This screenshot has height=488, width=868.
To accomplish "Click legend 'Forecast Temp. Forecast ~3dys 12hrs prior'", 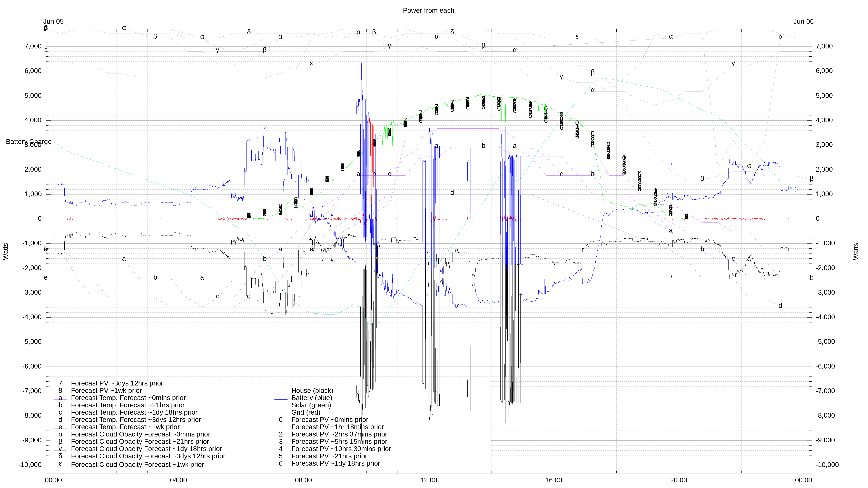I will click(x=136, y=420).
